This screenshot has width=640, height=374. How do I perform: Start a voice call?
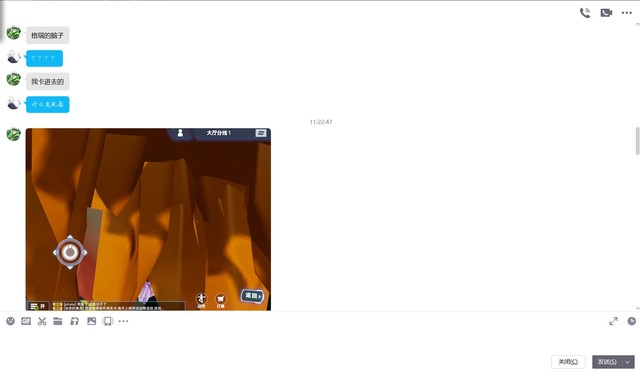click(585, 13)
